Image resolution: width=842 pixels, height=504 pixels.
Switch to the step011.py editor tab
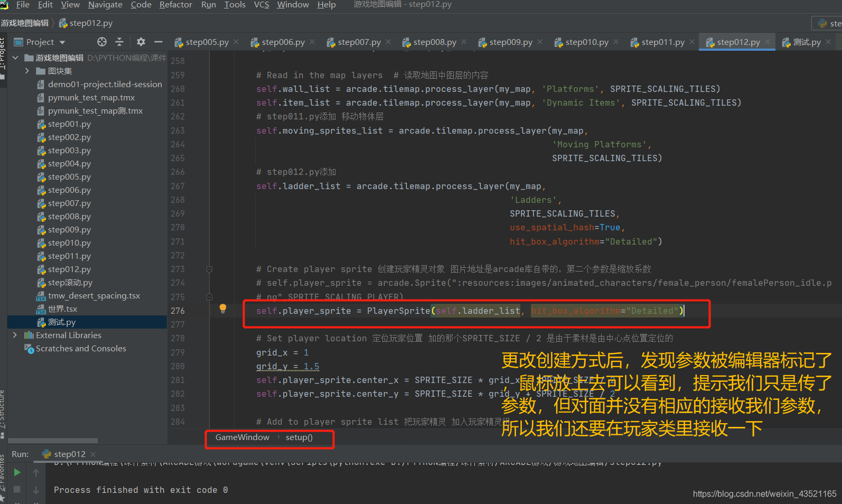tap(658, 42)
